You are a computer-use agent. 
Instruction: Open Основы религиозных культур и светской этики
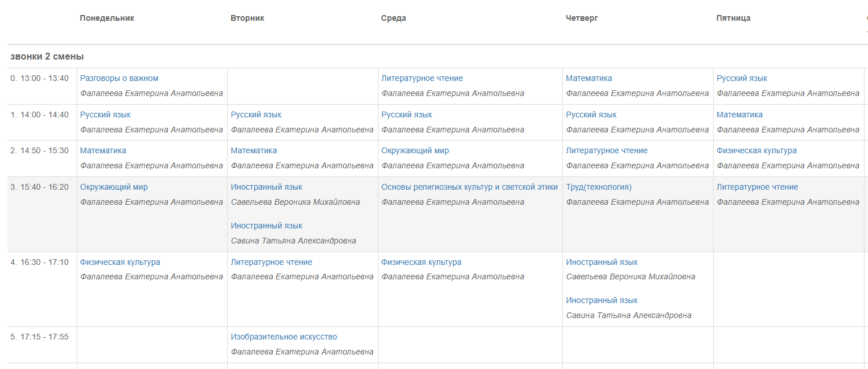[x=470, y=187]
